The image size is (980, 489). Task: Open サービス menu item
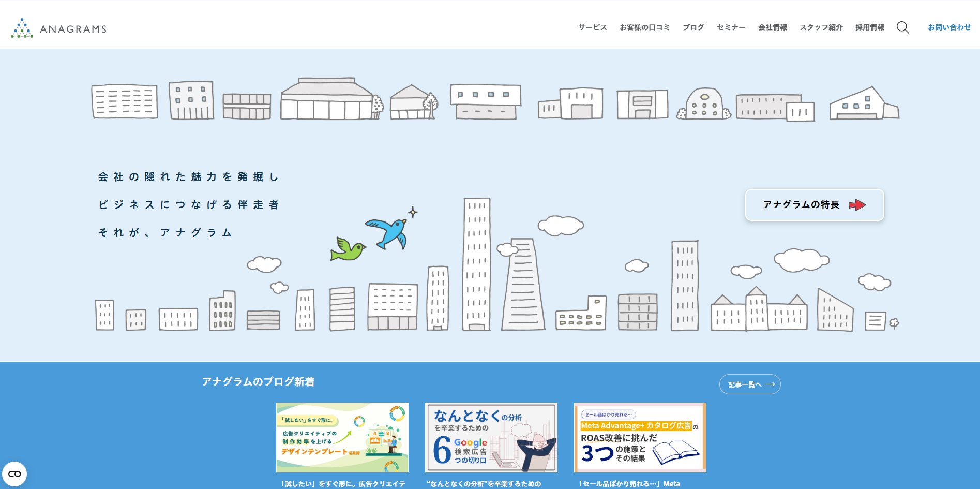[592, 27]
